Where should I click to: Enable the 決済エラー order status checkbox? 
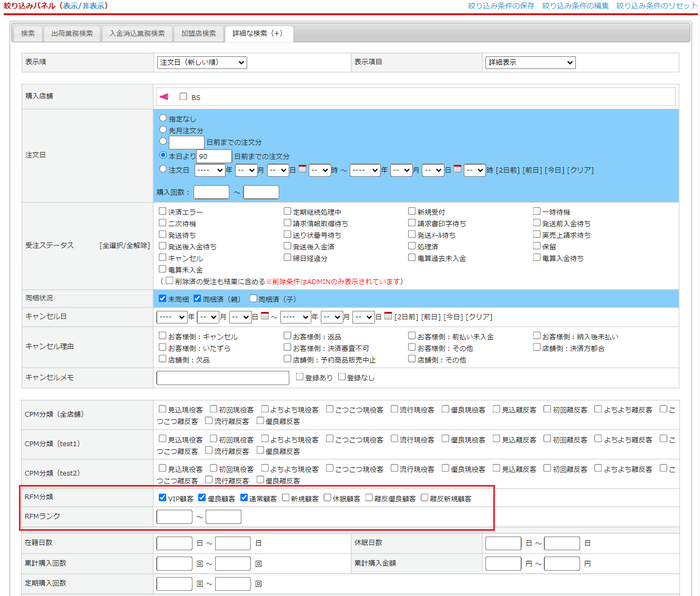[163, 211]
